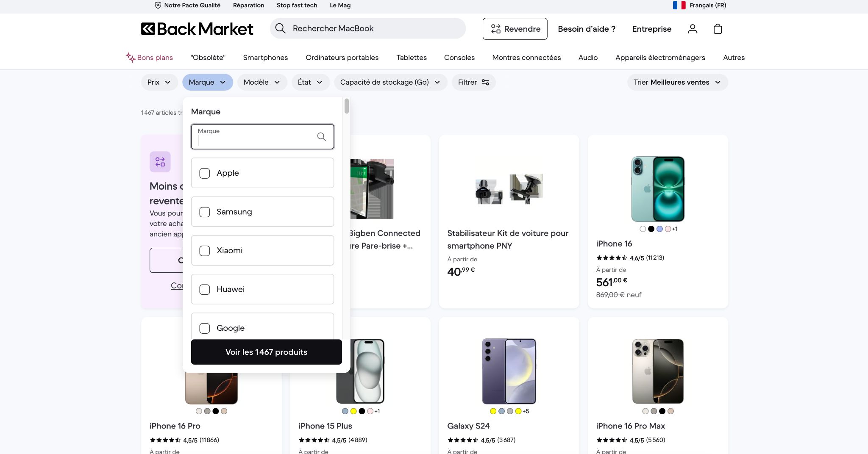
Task: Open the Entreprise link
Action: point(652,29)
